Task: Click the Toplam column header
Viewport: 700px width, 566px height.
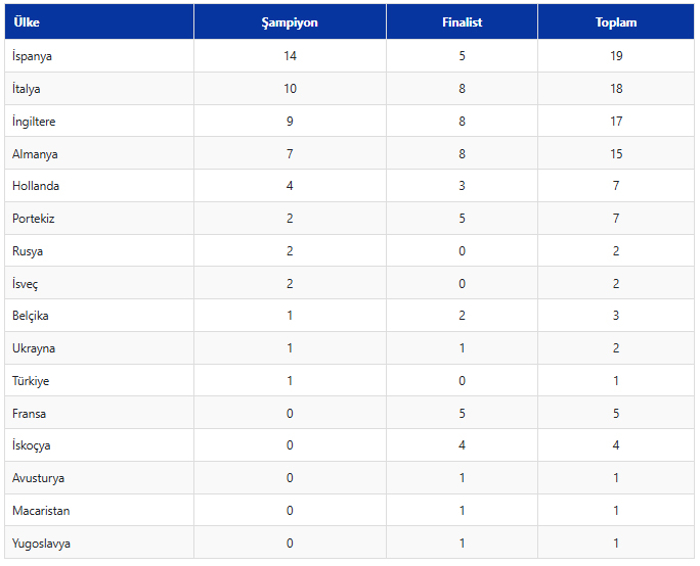Action: (616, 22)
